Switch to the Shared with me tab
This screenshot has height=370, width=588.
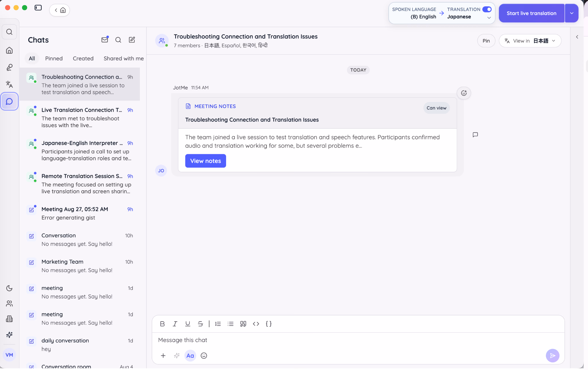click(124, 58)
